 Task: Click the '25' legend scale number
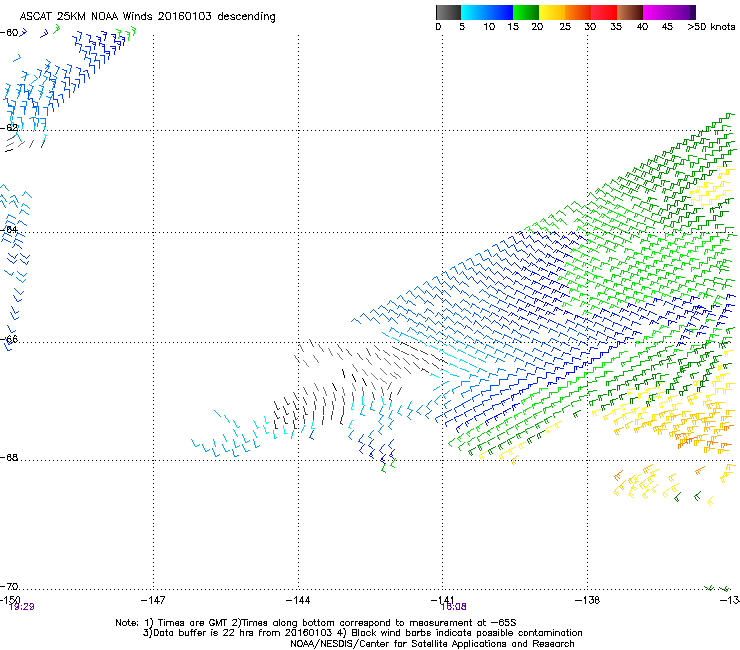click(x=565, y=27)
